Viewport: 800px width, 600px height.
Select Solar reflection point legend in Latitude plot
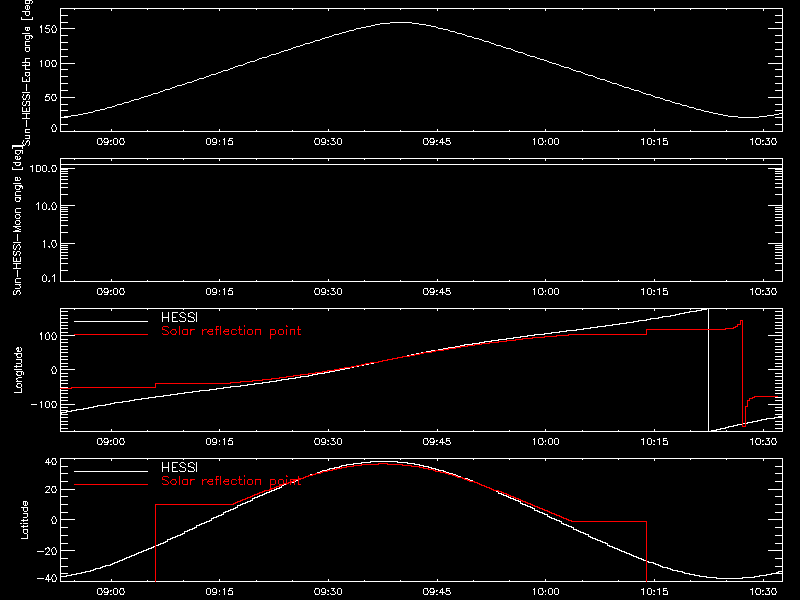pyautogui.click(x=231, y=481)
